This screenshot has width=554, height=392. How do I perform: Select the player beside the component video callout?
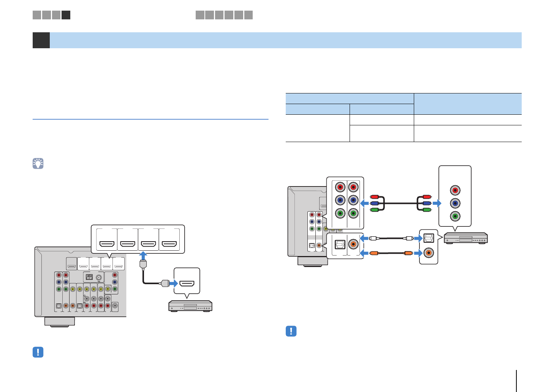click(465, 238)
